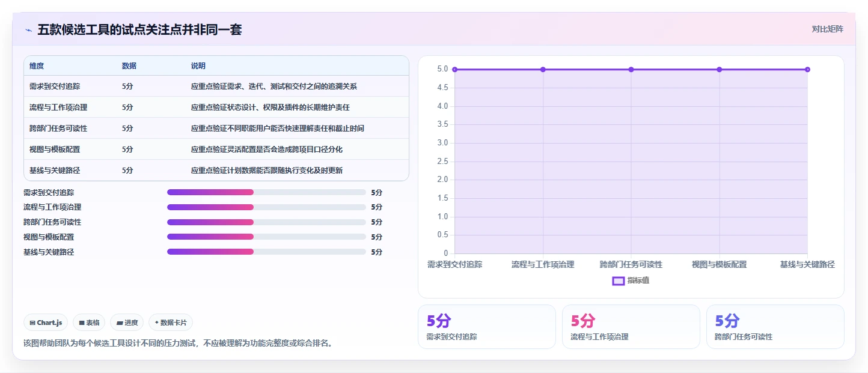This screenshot has width=868, height=373.
Task: Select the 跨部门任务可读性 cell in table
Action: point(58,129)
